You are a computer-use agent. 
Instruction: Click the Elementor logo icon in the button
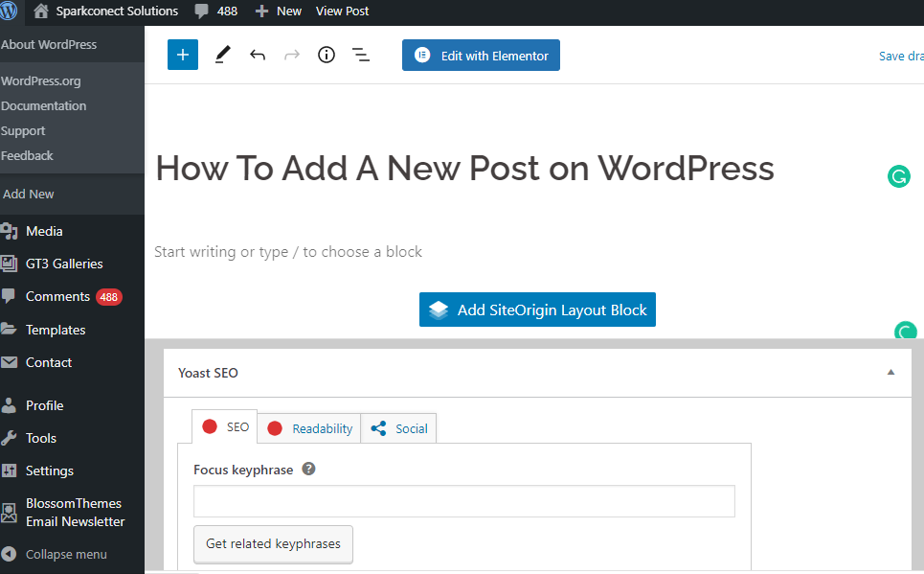[422, 56]
